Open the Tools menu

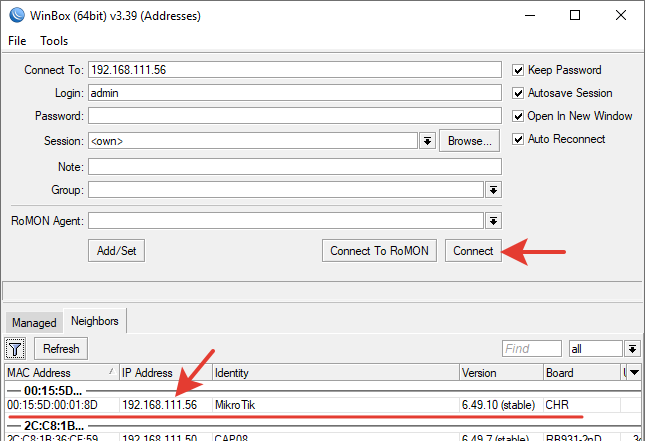(54, 41)
